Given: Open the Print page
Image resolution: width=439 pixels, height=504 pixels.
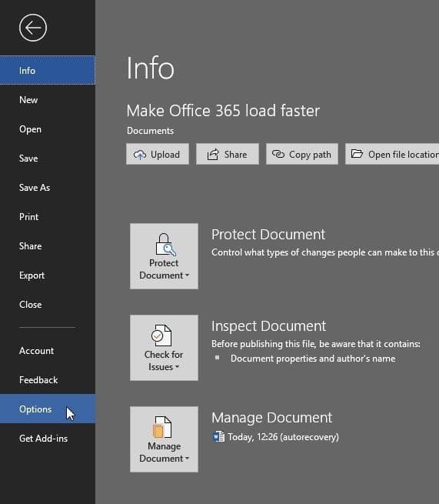Looking at the screenshot, I should (48, 217).
